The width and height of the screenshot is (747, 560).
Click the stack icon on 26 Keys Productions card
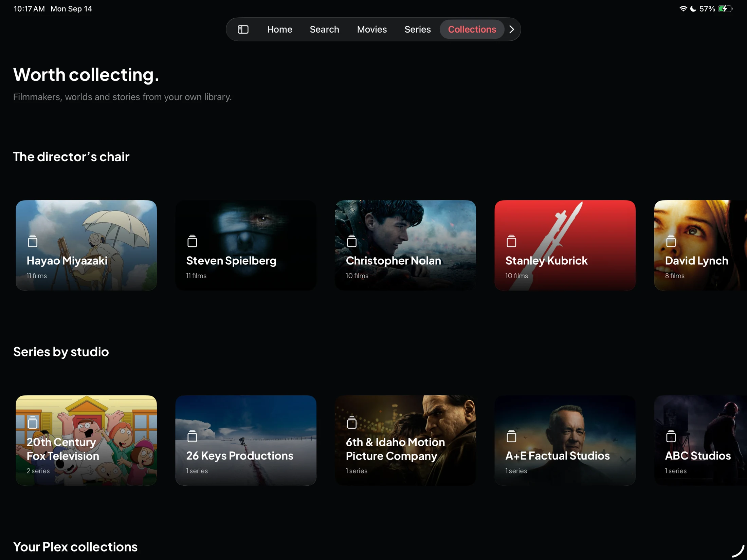[x=192, y=436]
